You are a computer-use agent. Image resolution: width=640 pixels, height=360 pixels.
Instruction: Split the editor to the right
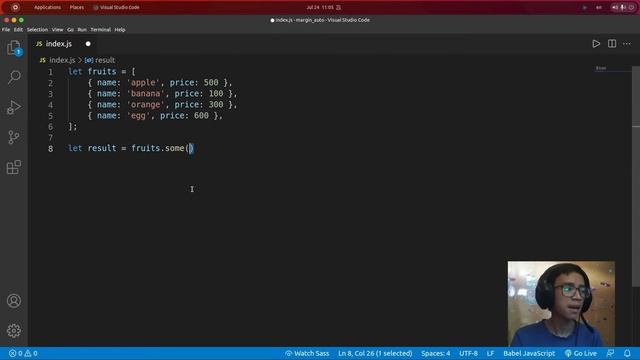(612, 44)
